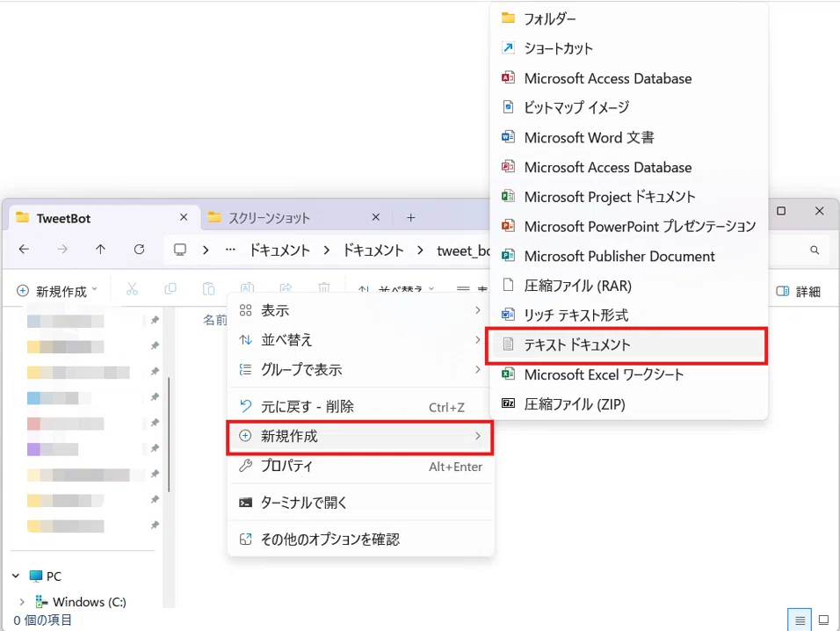840x631 pixels.
Task: Expand the Windows (C:) drive node
Action: coord(22,601)
